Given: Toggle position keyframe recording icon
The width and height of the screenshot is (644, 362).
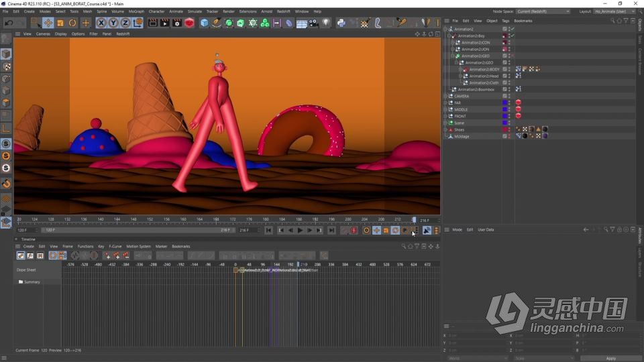Looking at the screenshot, I should tap(376, 230).
